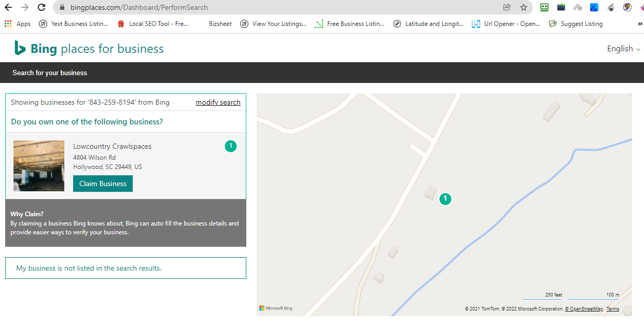Click the Search for your business heading
The image size is (644, 324).
50,73
